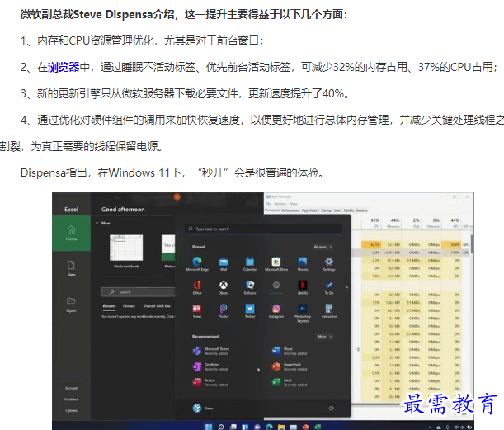
Task: Launch Office from the pinned apps
Action: tap(197, 287)
